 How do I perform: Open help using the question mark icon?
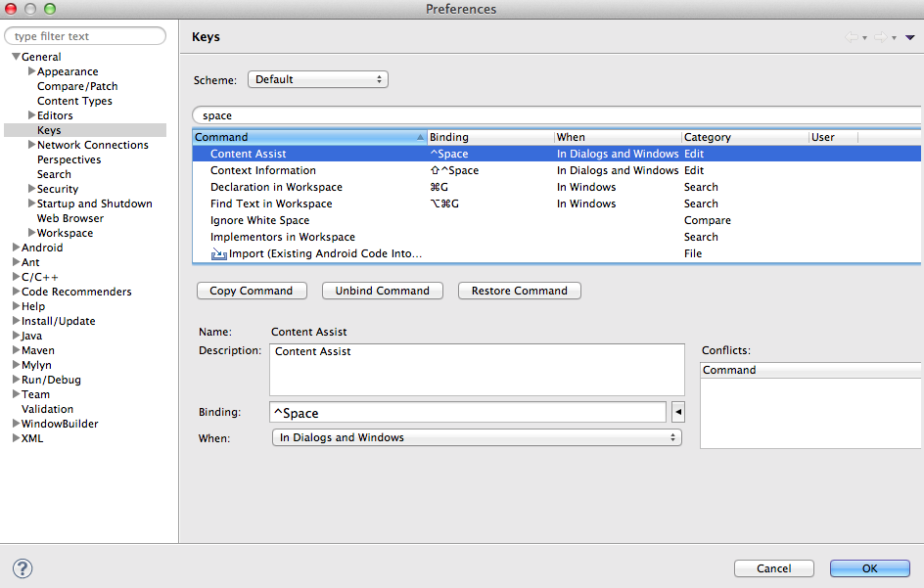22,568
